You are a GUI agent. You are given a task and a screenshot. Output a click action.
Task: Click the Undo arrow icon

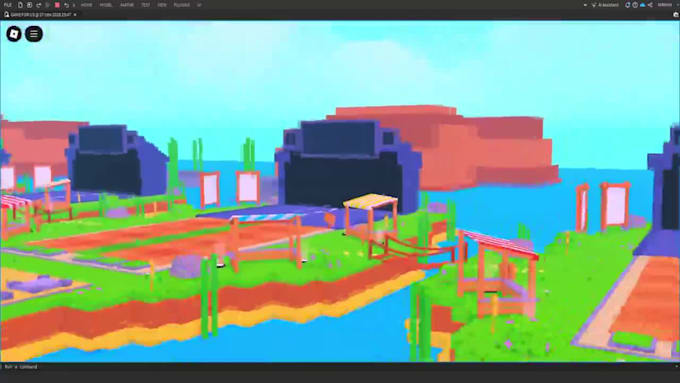pyautogui.click(x=66, y=5)
